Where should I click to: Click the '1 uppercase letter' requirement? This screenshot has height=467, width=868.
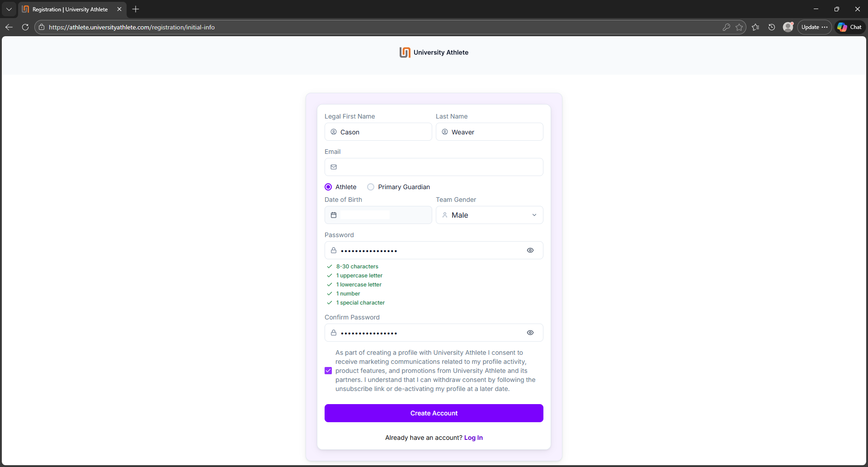point(359,276)
